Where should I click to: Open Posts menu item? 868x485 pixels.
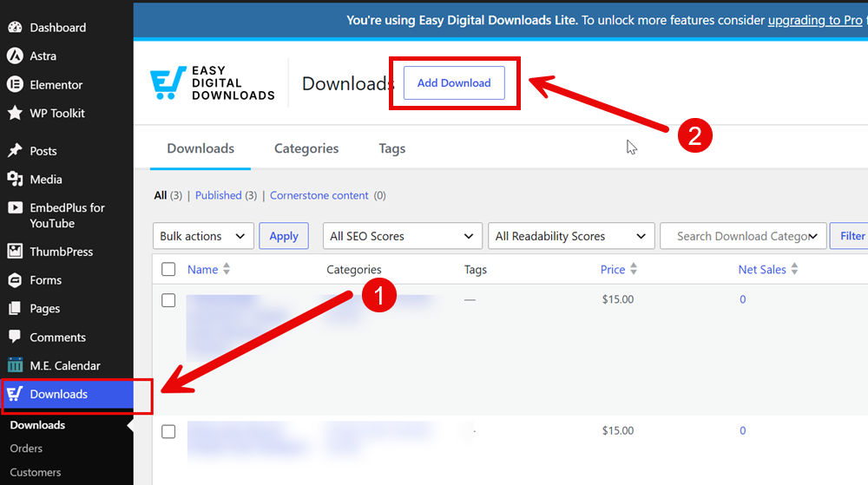(x=43, y=151)
